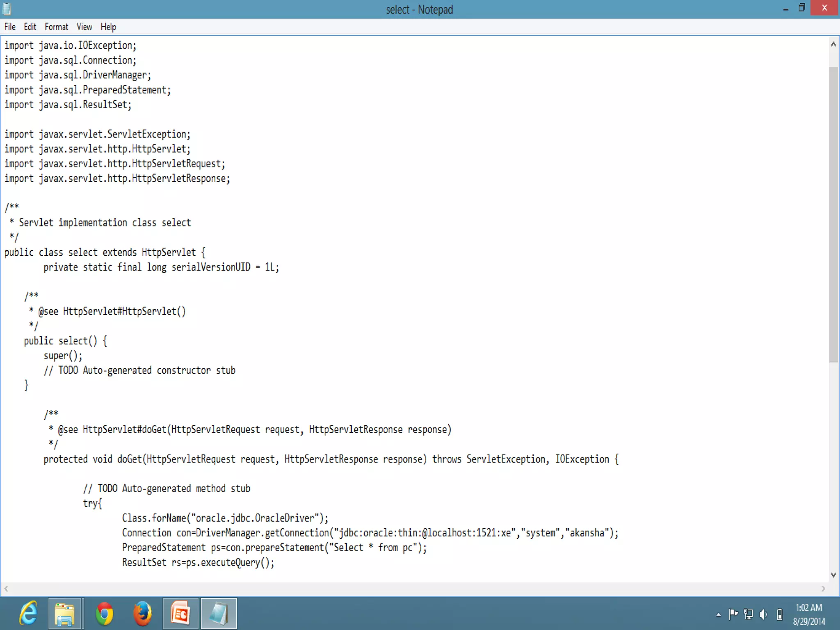Open the Format menu

click(x=56, y=27)
